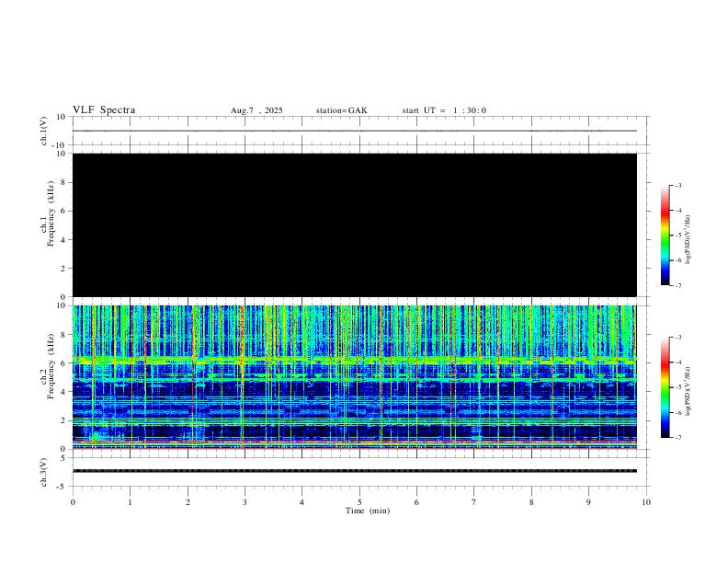Image resolution: width=728 pixels, height=563 pixels.
Task: Click the "VLF Spectra" plot title
Action: pos(104,110)
